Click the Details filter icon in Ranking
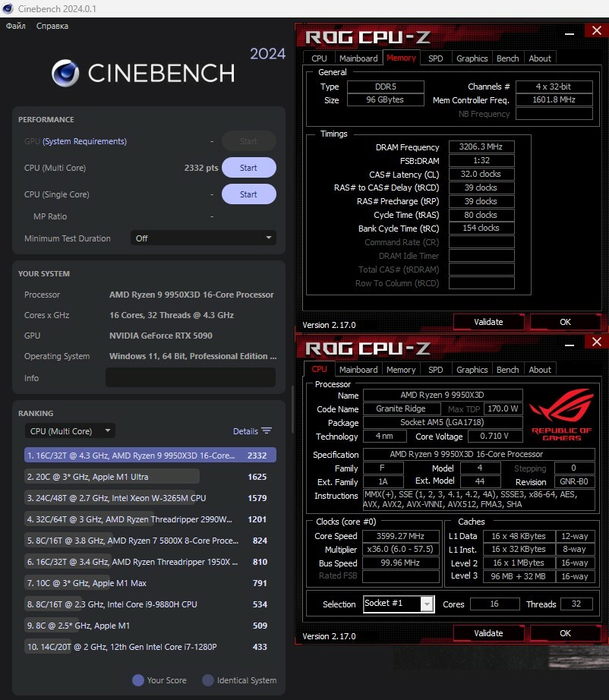The height and width of the screenshot is (700, 609). click(x=267, y=431)
